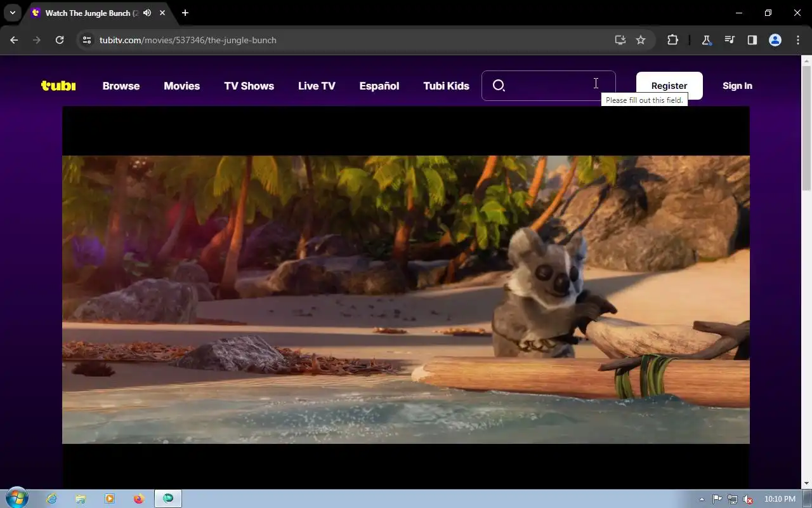Open Live TV page

click(317, 86)
